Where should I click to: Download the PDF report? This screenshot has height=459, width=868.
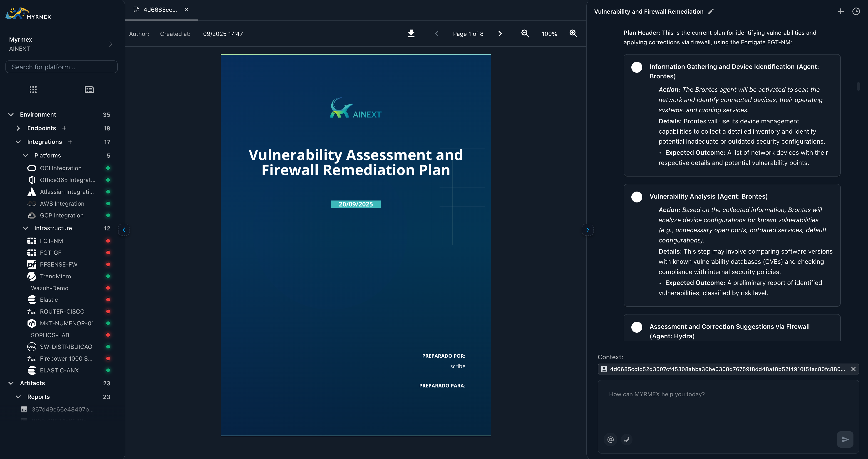pyautogui.click(x=411, y=33)
